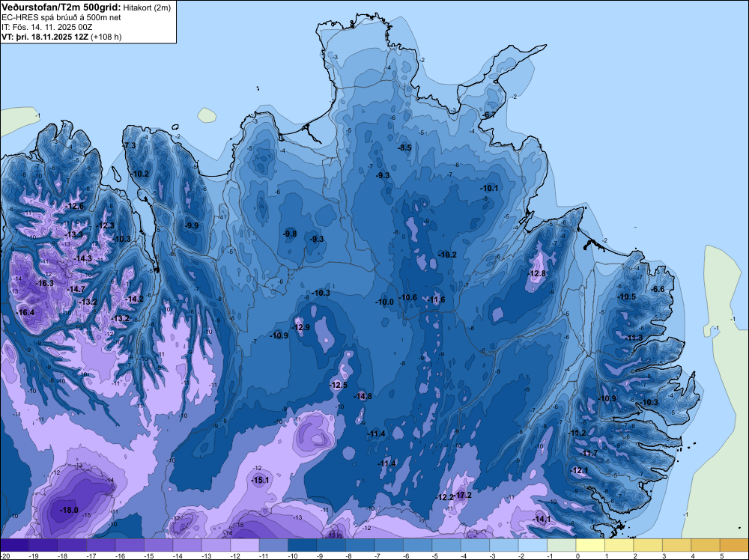Pick the pale green swatch between -1 and 0
The image size is (749, 560).
[562, 545]
